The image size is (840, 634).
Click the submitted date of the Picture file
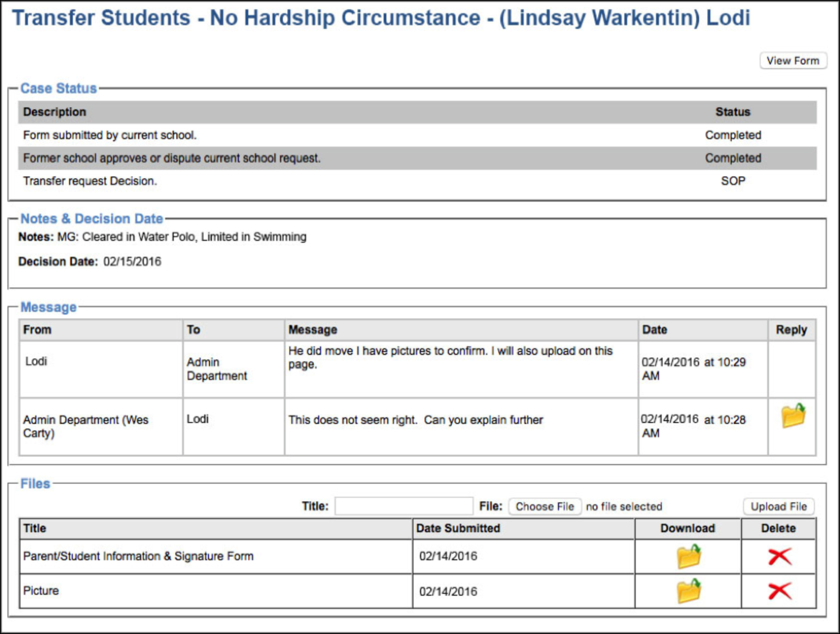(448, 592)
